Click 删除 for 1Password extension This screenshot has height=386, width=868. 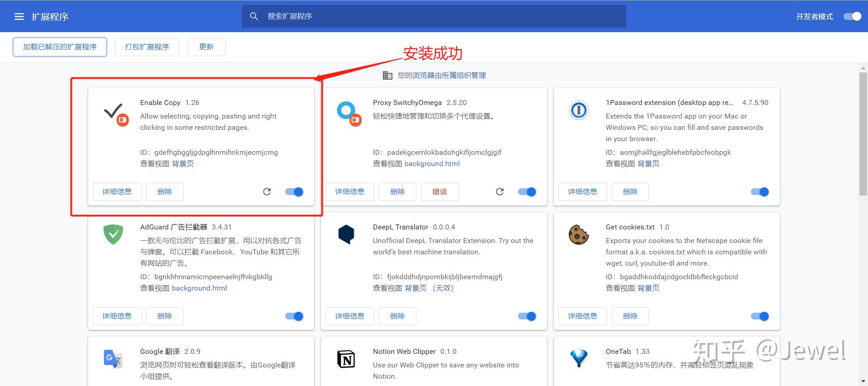click(630, 192)
